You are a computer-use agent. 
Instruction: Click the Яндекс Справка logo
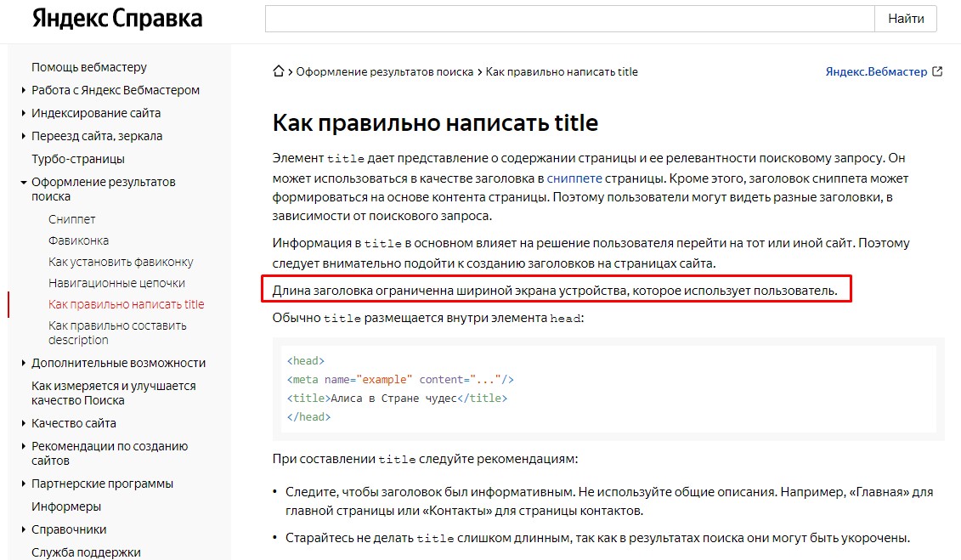(117, 19)
